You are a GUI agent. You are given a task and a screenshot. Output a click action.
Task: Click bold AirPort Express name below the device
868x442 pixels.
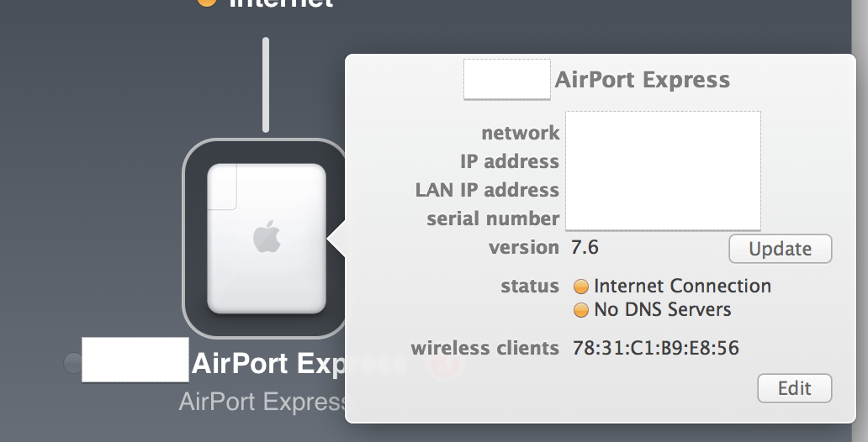pos(268,364)
